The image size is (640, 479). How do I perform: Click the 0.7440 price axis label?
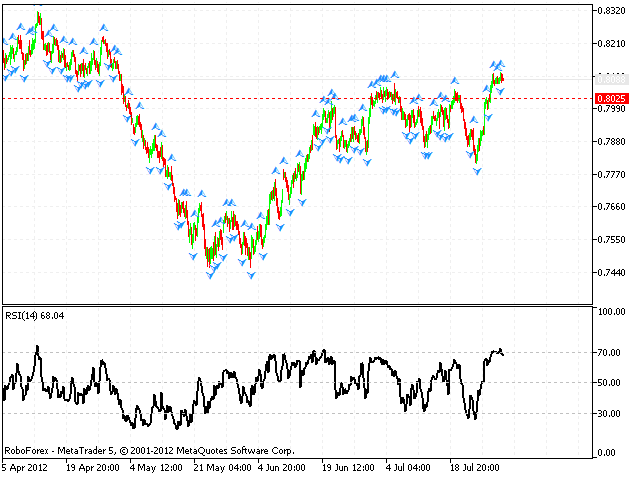(611, 273)
